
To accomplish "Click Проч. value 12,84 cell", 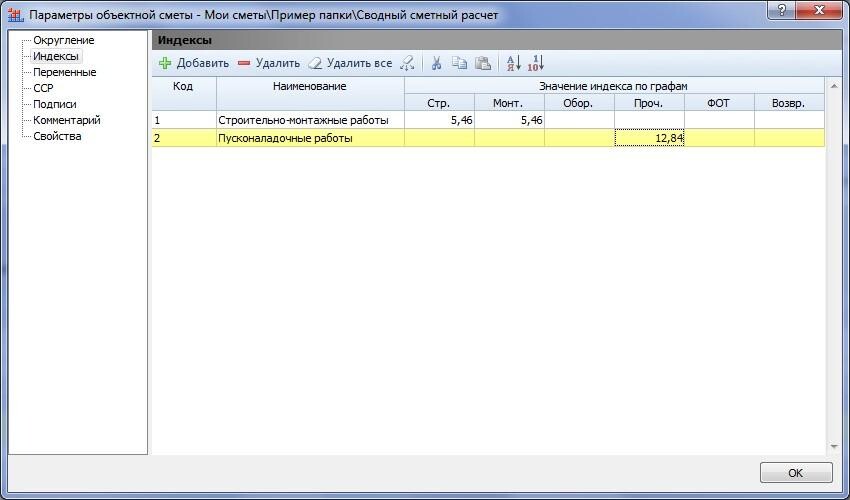I will click(649, 138).
